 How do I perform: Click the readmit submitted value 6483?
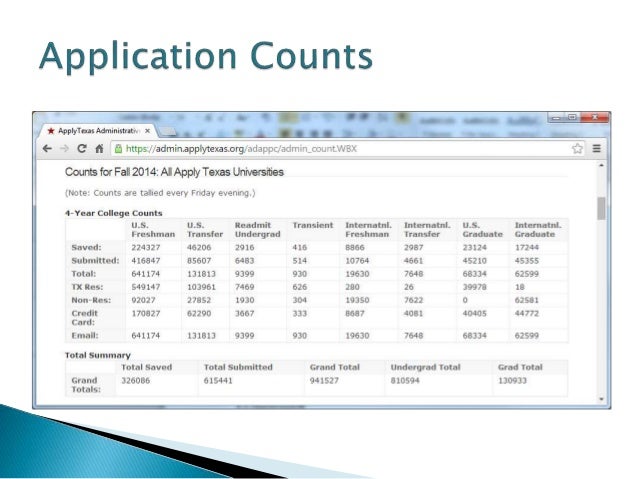coord(245,261)
